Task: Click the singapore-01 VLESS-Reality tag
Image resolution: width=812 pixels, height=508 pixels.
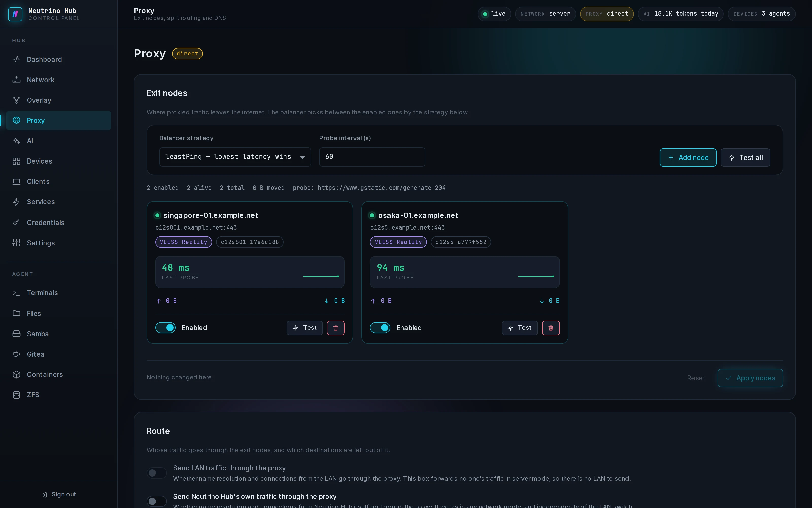Action: point(183,242)
